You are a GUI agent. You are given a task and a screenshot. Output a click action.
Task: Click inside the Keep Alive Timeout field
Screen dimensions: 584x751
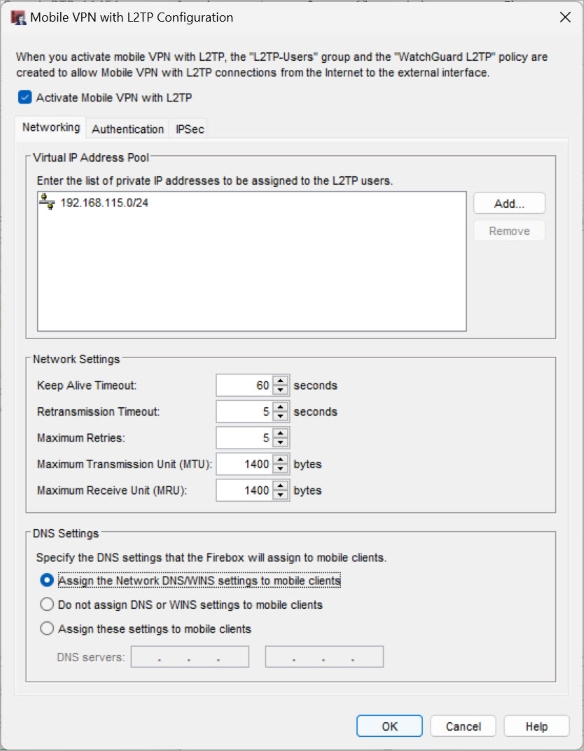point(244,386)
